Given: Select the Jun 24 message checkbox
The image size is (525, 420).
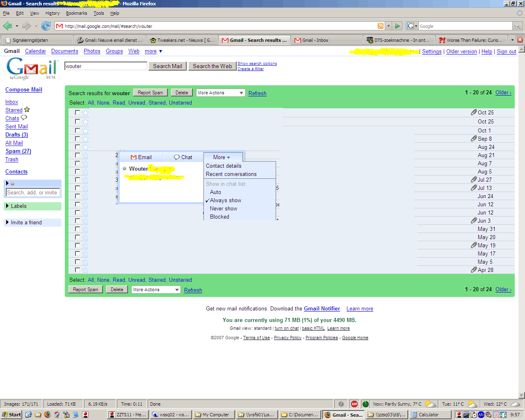Looking at the screenshot, I should [x=78, y=196].
